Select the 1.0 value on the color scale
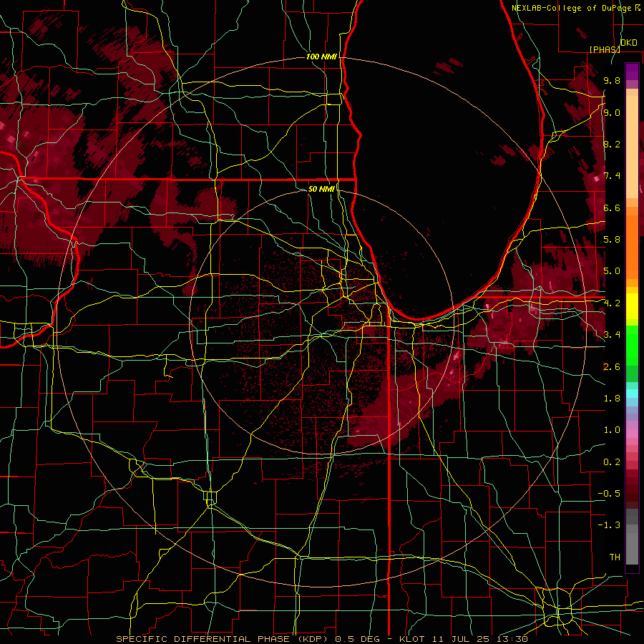 [612, 430]
